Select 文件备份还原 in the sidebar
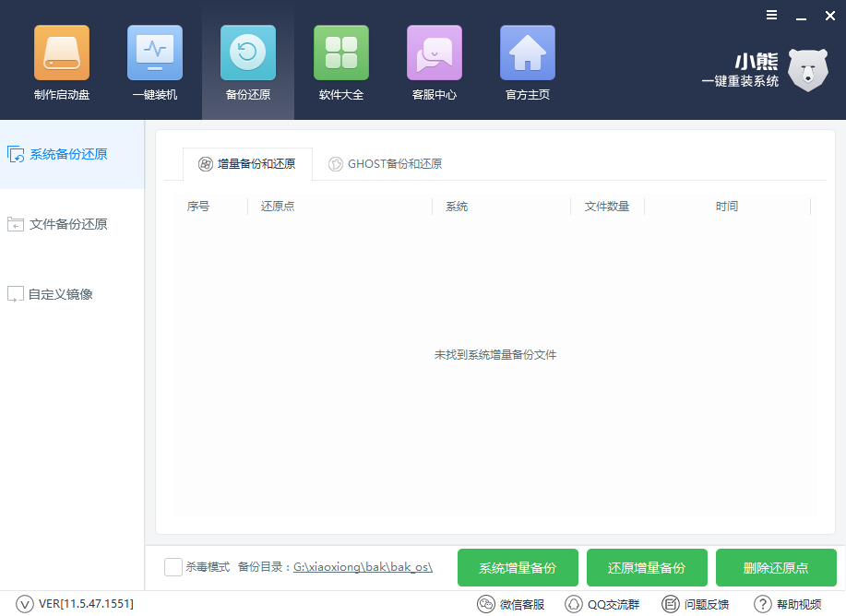Screen dimensions: 846x616 coord(68,224)
